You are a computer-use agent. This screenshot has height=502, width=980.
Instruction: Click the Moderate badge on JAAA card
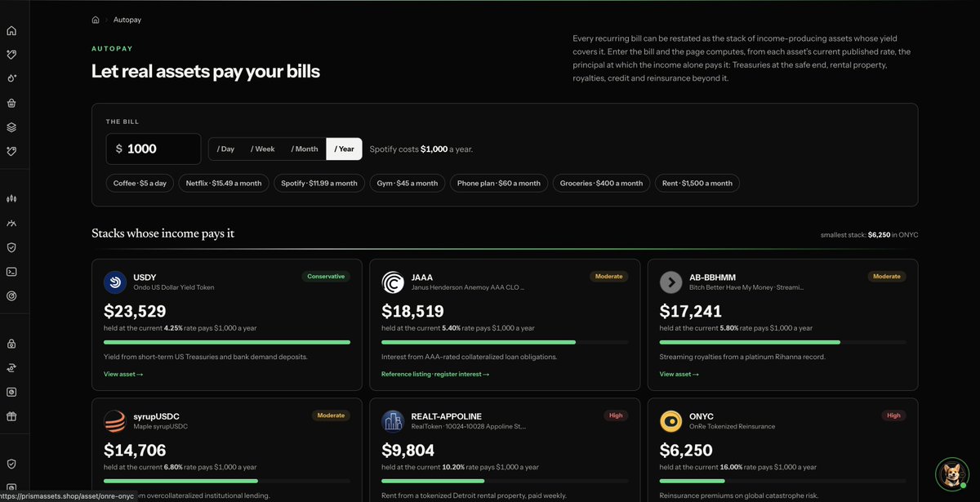[x=609, y=277]
